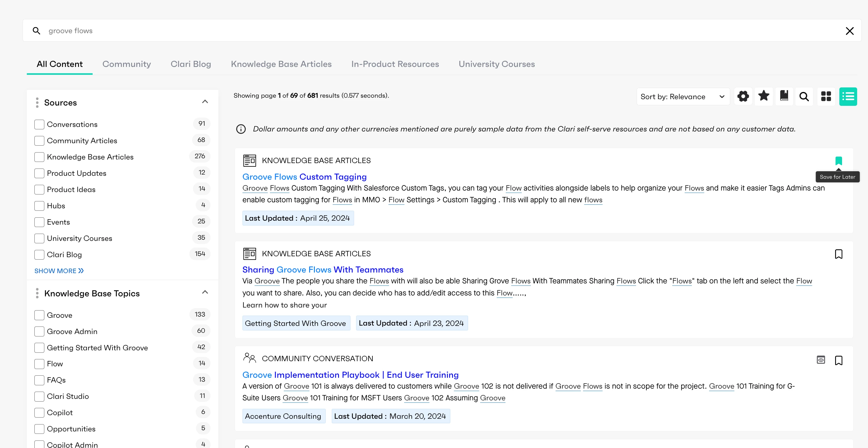This screenshot has height=448, width=868.
Task: Switch to the Community tab
Action: 127,64
